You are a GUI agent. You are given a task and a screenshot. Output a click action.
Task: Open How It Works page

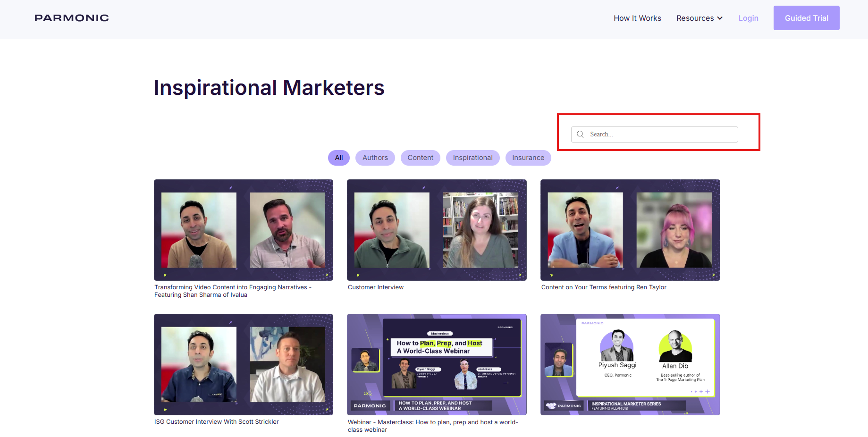(637, 18)
